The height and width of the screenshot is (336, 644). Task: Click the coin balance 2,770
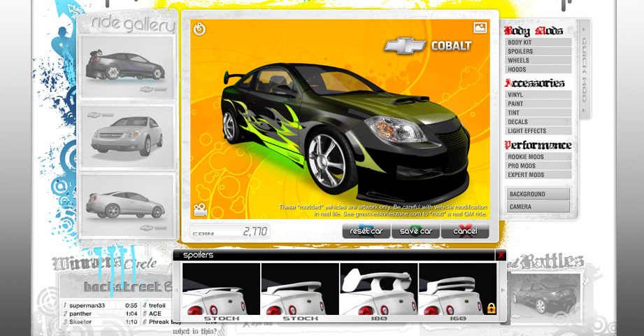[x=255, y=232]
